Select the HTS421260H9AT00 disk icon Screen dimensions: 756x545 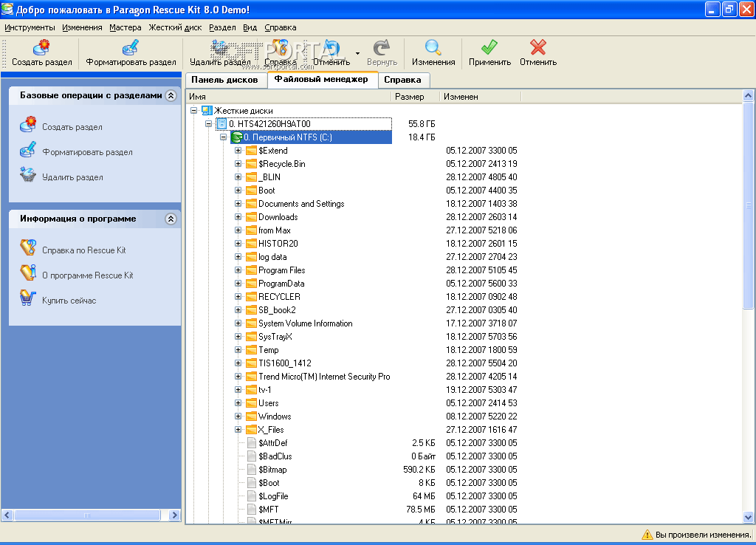[221, 124]
